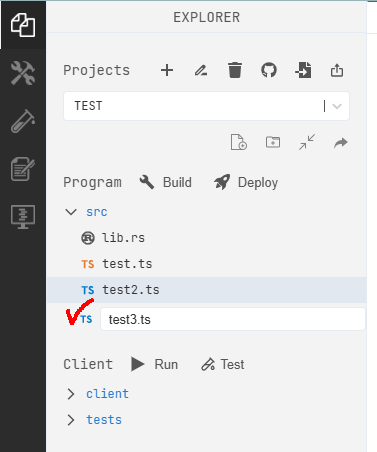Open the Build & Deploy tools sidebar icon

pyautogui.click(x=23, y=73)
